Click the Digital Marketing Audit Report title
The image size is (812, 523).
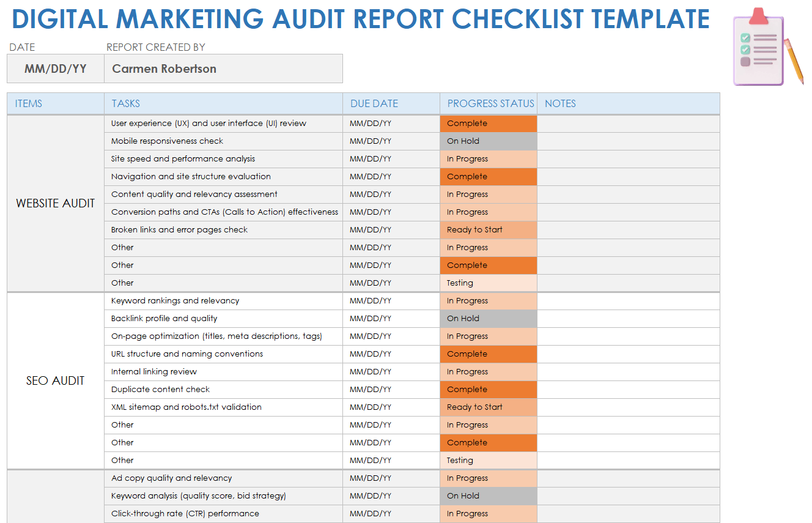[x=361, y=20]
